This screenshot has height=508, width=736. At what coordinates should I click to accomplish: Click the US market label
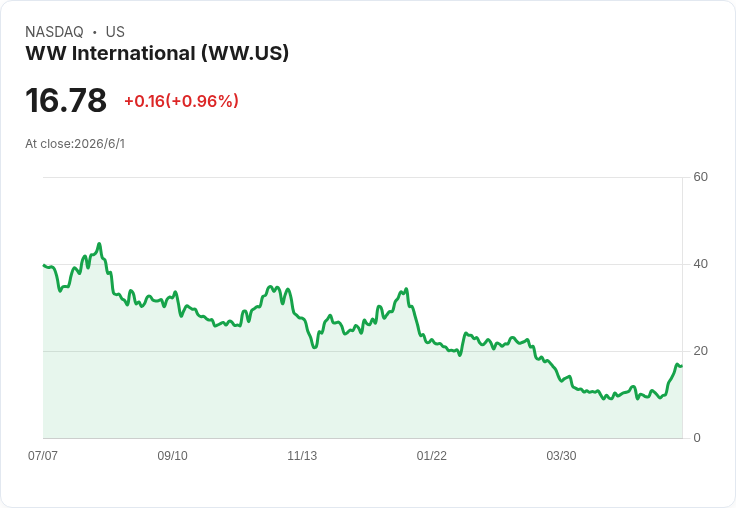[115, 32]
